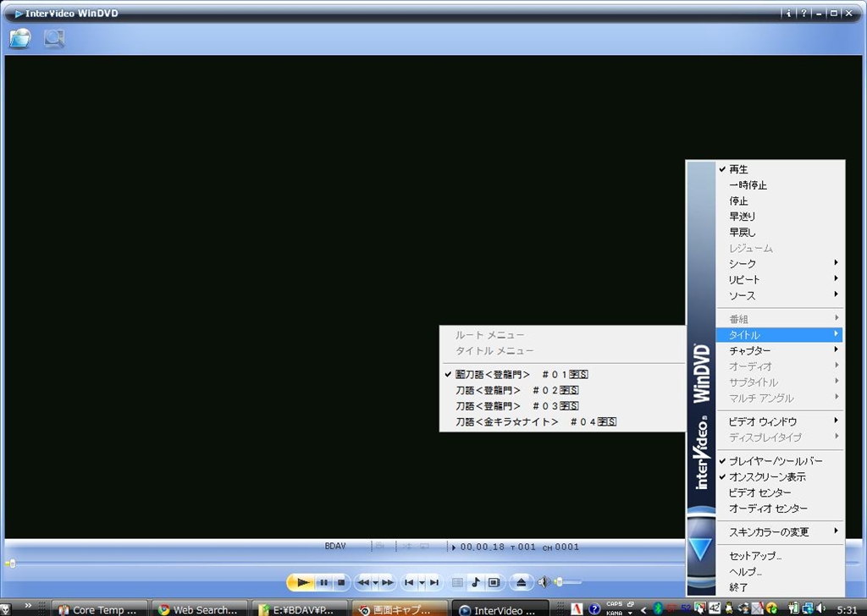Viewport: 867px width, 616px height.
Task: Expand the リピート submenu
Action: click(x=780, y=279)
